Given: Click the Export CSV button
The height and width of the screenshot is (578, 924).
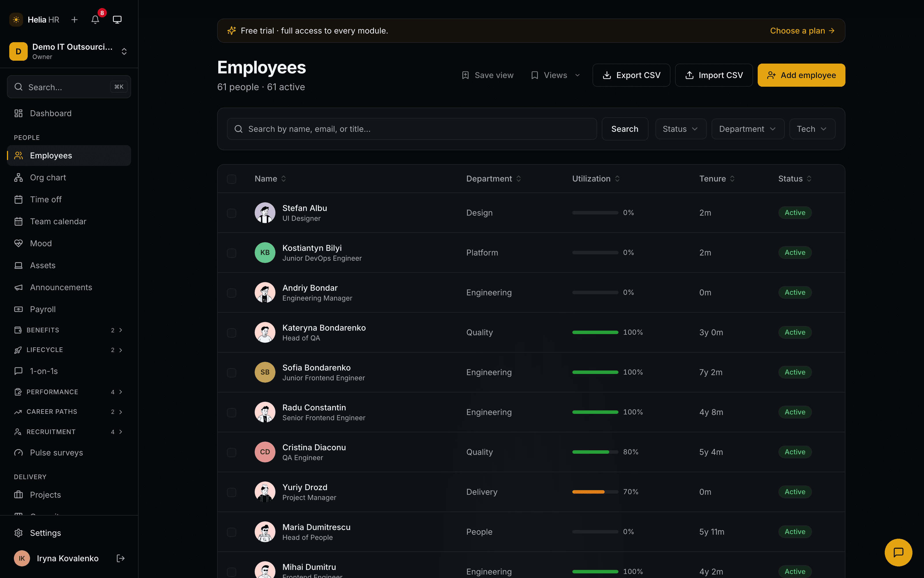Looking at the screenshot, I should pyautogui.click(x=631, y=75).
